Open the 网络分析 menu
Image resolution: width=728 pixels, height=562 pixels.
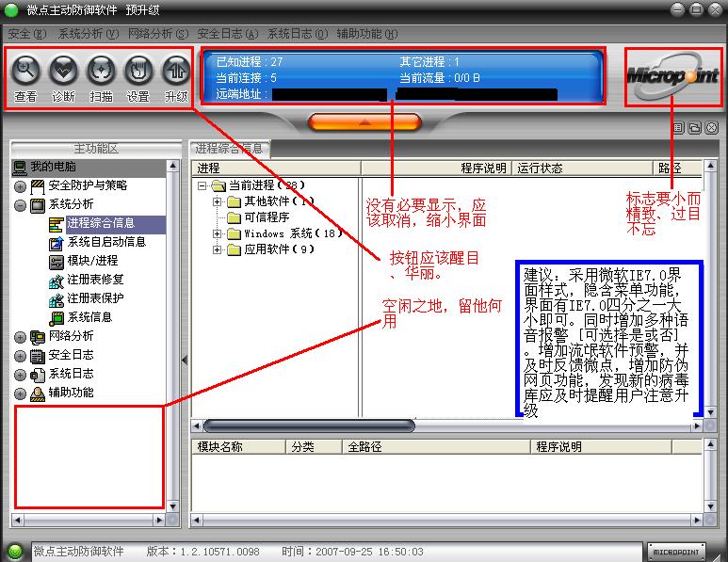(156, 34)
